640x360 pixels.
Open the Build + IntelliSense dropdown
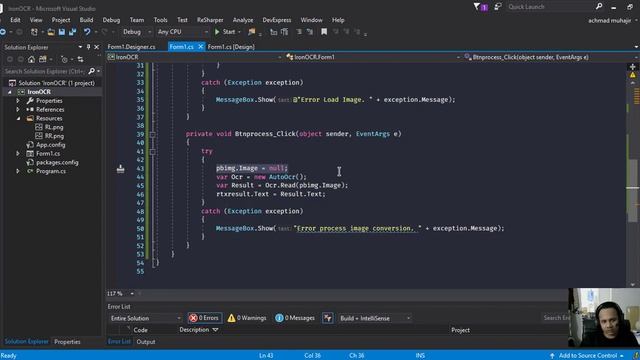coord(375,318)
